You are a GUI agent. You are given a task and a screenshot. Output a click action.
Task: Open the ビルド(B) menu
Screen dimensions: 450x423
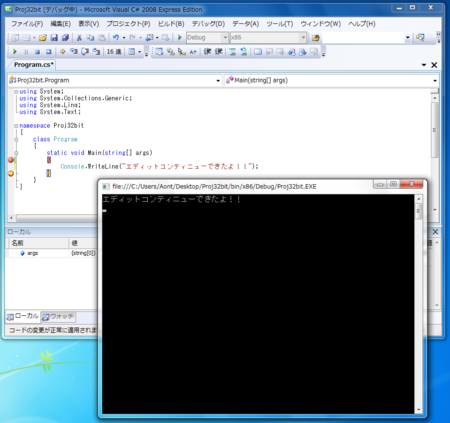click(x=171, y=24)
